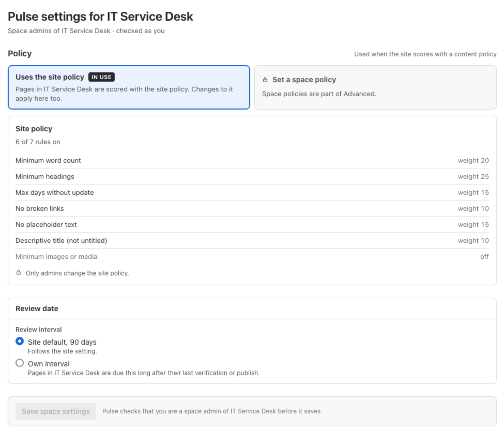Click the Max days without update rule
The width and height of the screenshot is (504, 432).
point(252,192)
